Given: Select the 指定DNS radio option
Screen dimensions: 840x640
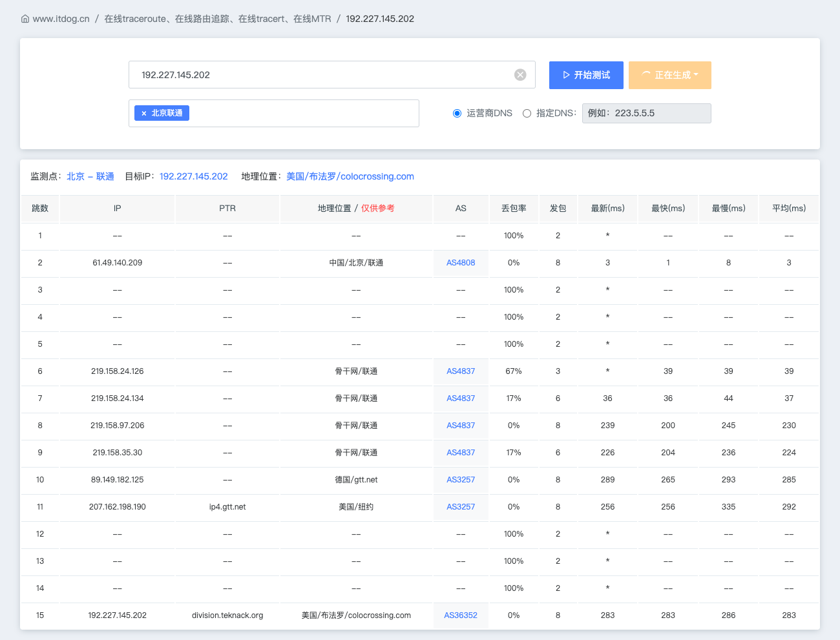Looking at the screenshot, I should 527,113.
